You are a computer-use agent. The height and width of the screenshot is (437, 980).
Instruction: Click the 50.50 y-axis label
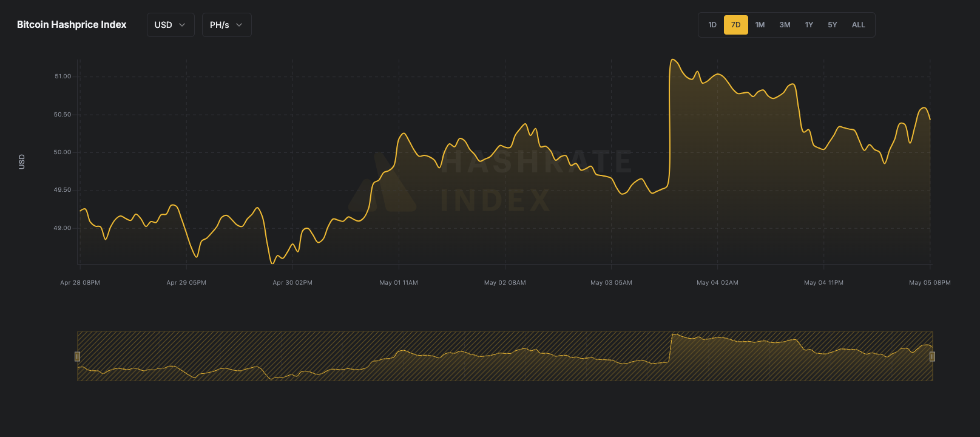63,115
